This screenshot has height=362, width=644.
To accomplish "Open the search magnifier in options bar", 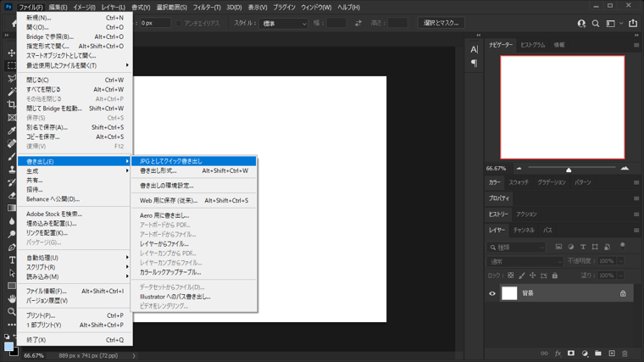I will point(596,24).
